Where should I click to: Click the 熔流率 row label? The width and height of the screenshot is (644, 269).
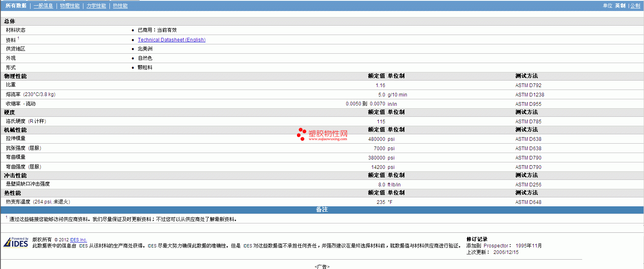pyautogui.click(x=31, y=94)
